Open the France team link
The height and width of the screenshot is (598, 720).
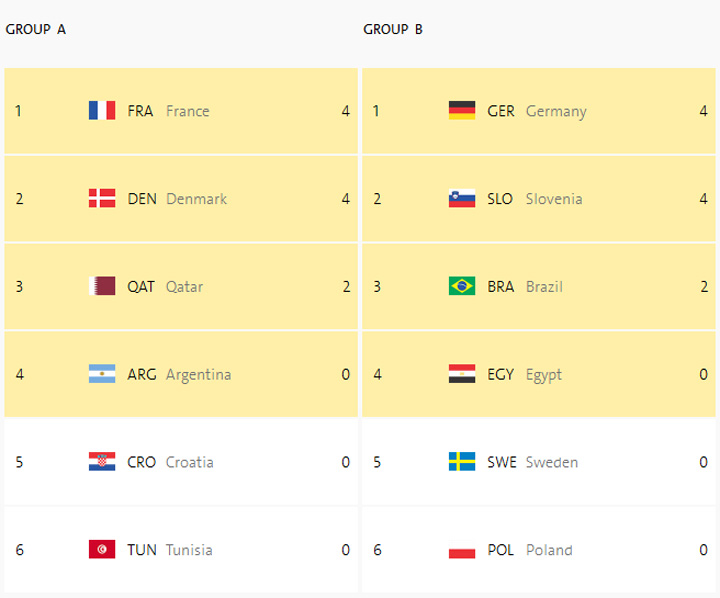coord(187,111)
